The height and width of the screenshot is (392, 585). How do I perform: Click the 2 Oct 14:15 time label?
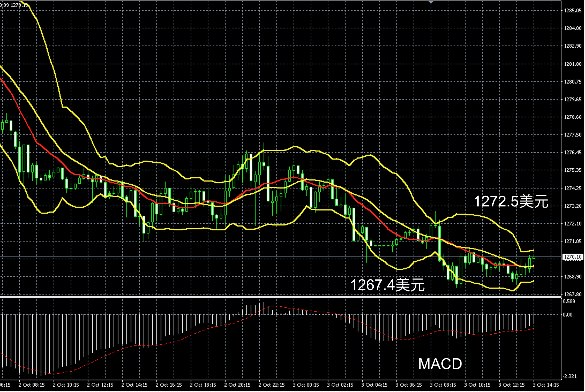tap(134, 385)
